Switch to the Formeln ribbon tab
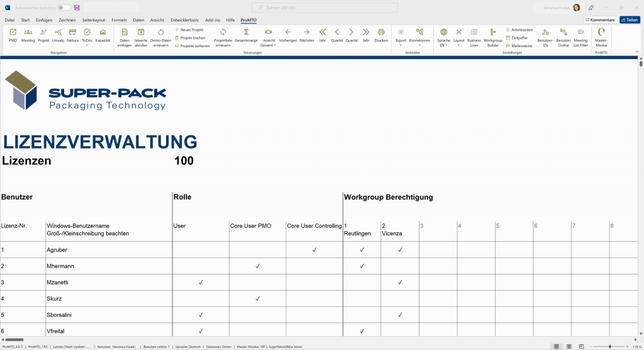This screenshot has height=350, width=644. pos(119,20)
